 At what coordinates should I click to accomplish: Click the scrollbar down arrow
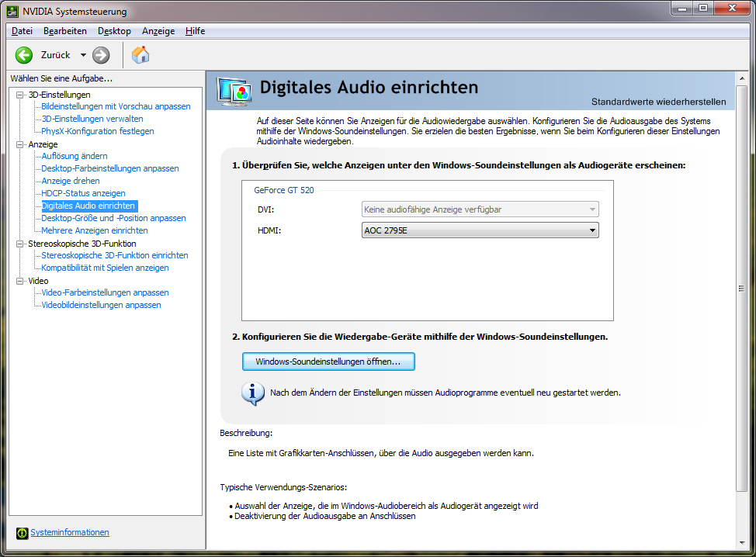(x=741, y=543)
